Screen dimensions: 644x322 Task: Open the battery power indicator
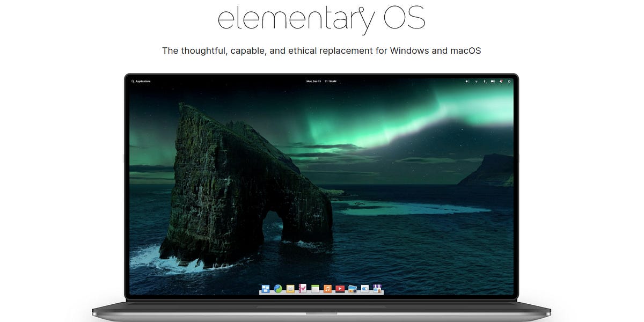(493, 81)
